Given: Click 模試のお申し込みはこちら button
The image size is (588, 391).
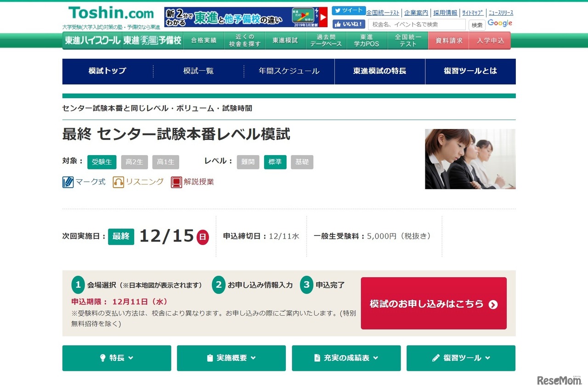Looking at the screenshot, I should click(x=434, y=303).
